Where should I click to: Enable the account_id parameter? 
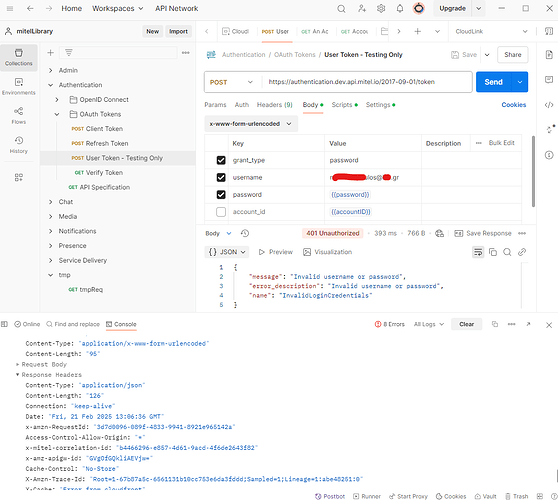coord(221,212)
